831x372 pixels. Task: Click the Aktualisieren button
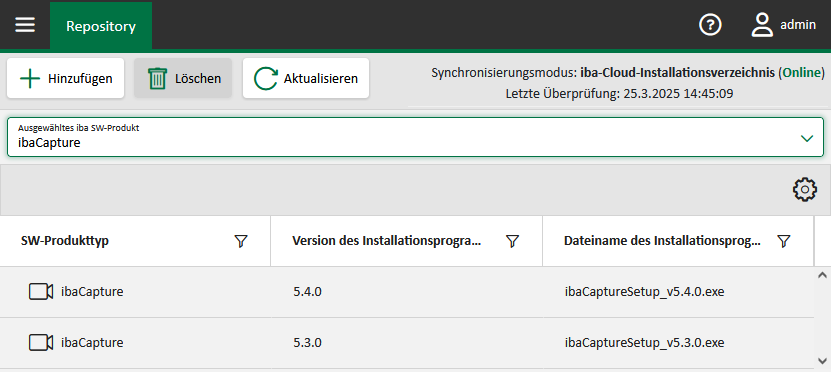tap(306, 78)
